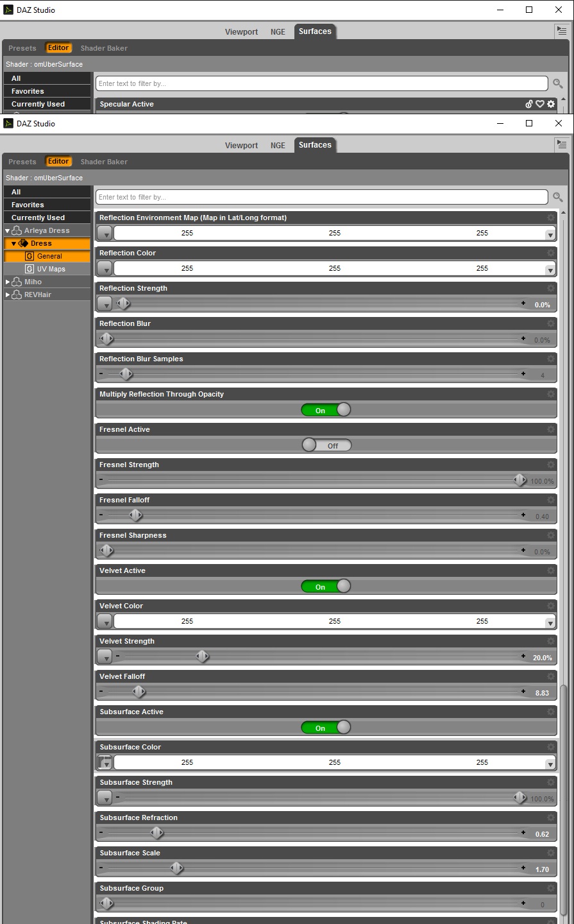Click Fresnel Falloff slider handle
Screen dimensions: 574x924
(136, 515)
